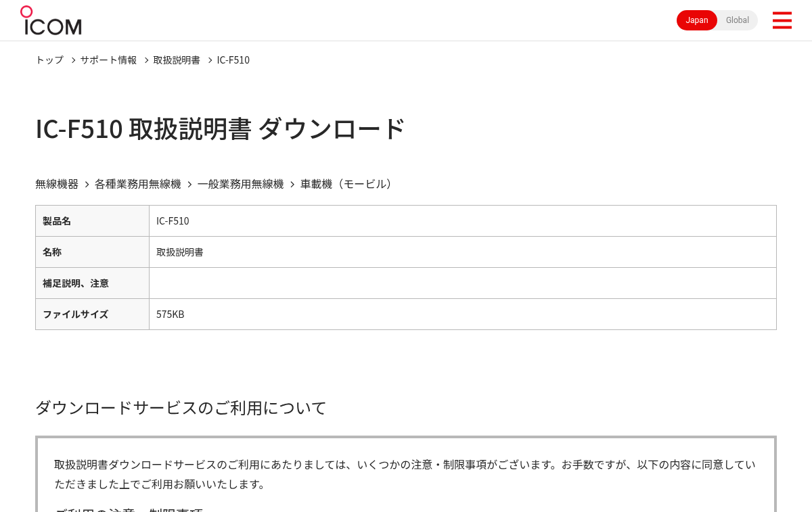Open 一般業務用無線機 category link
The width and height of the screenshot is (812, 512).
click(241, 184)
